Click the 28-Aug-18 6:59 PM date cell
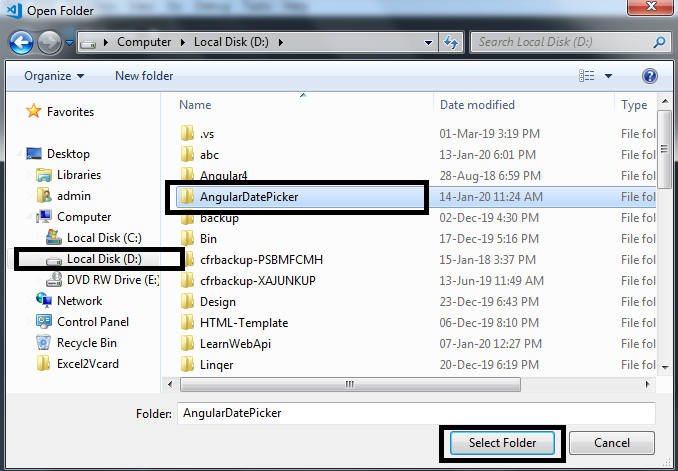The height and width of the screenshot is (471, 678). point(490,176)
